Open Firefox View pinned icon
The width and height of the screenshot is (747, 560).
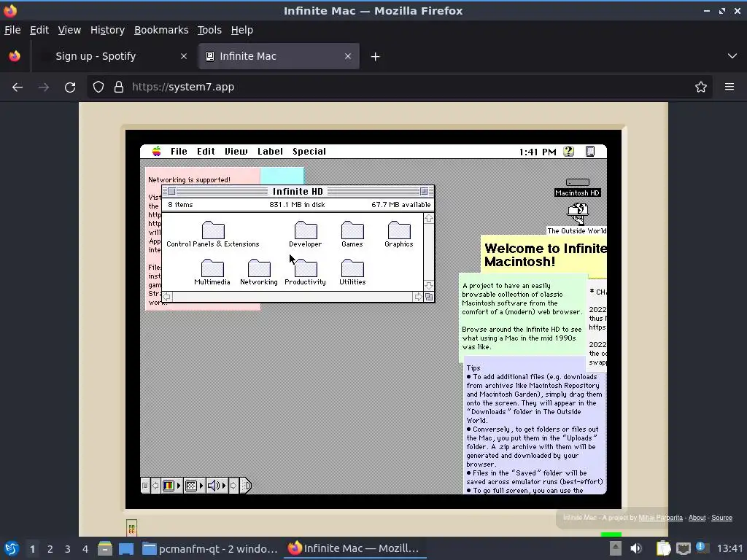(x=15, y=56)
